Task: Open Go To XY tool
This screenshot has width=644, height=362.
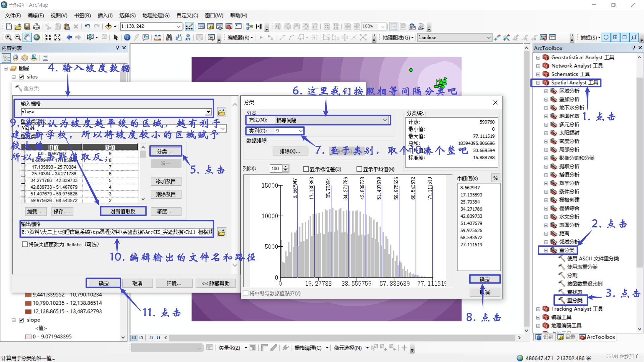Action: coord(188,37)
